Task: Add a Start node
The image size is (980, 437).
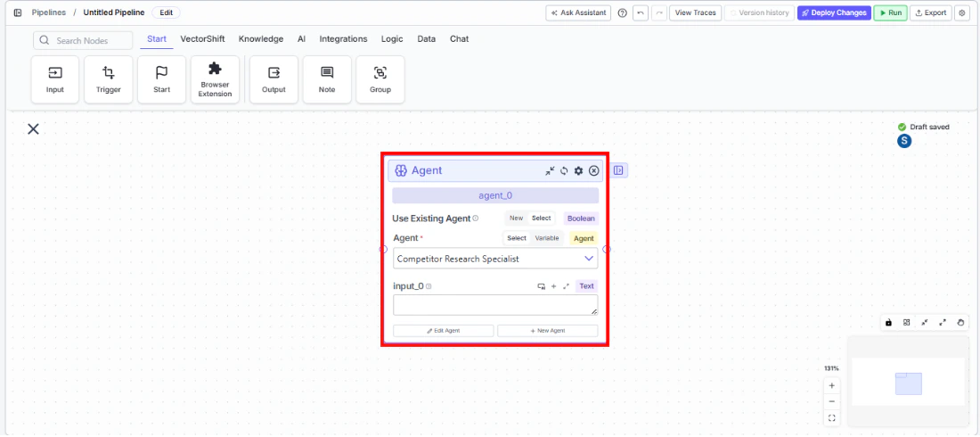Action: [x=162, y=79]
